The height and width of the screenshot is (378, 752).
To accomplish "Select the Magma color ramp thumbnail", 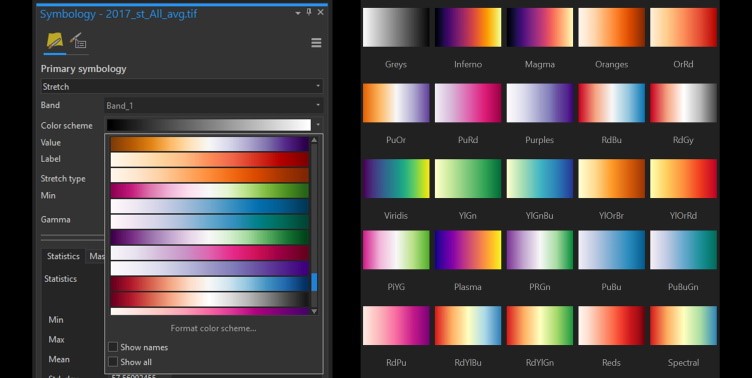I will click(x=540, y=27).
